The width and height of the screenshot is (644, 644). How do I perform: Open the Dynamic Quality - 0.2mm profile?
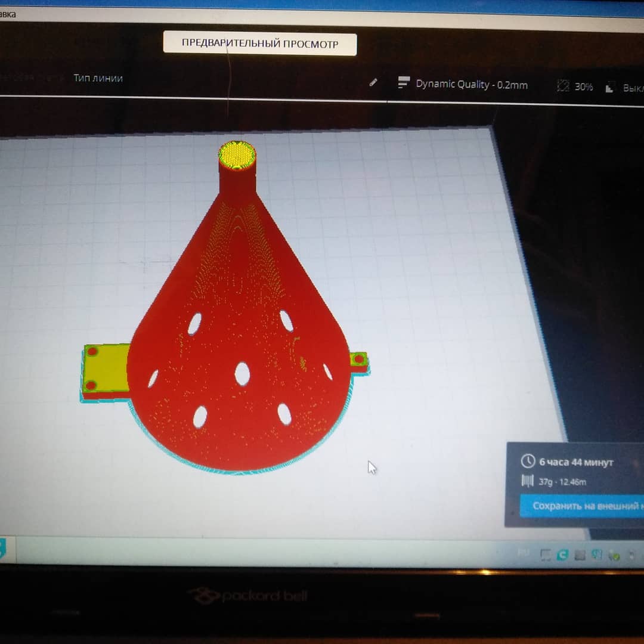[472, 85]
